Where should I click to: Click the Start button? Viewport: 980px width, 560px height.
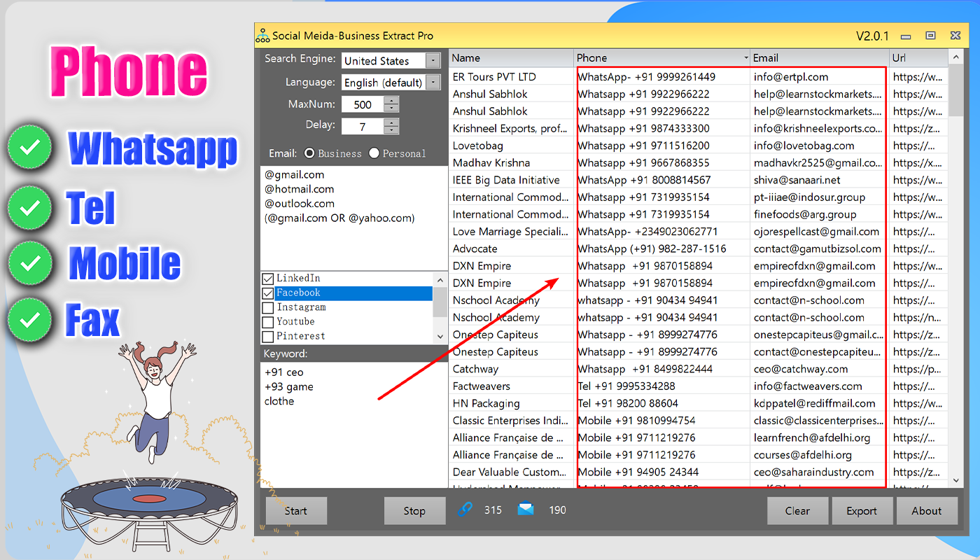[x=296, y=511]
